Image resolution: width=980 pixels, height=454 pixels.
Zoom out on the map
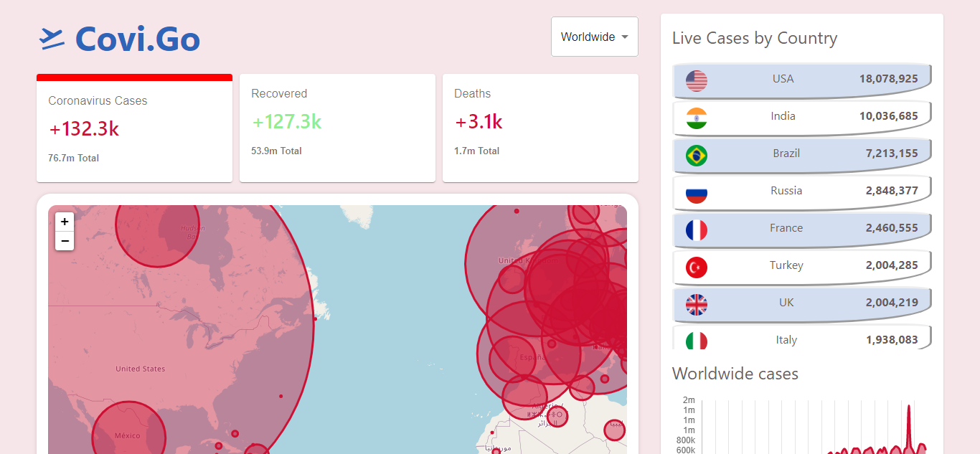(x=65, y=241)
